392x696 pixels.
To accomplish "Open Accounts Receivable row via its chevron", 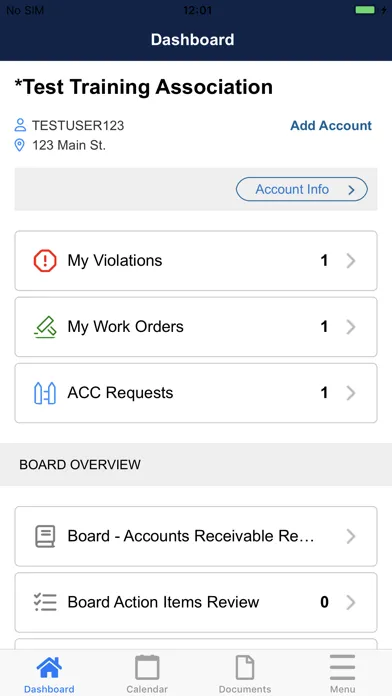I will 351,536.
